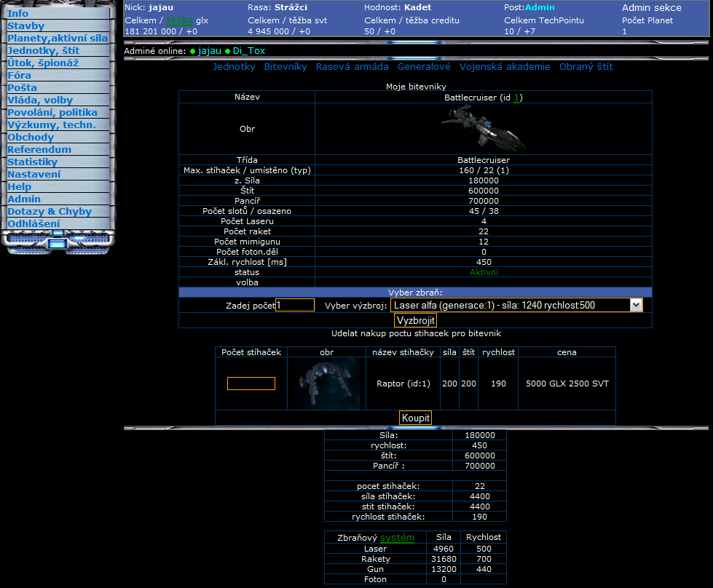Focus the Zadej počet input field

coord(295,305)
